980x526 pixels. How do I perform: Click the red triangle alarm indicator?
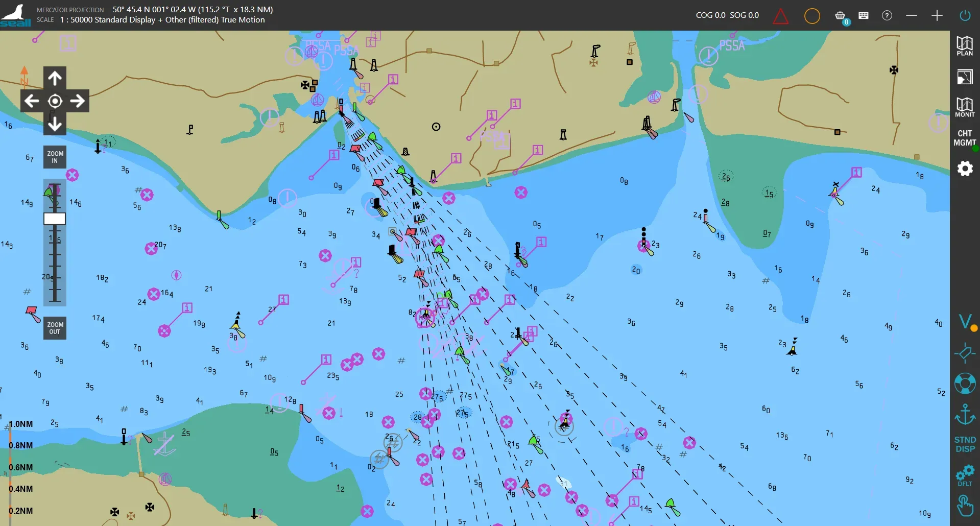[x=780, y=16]
